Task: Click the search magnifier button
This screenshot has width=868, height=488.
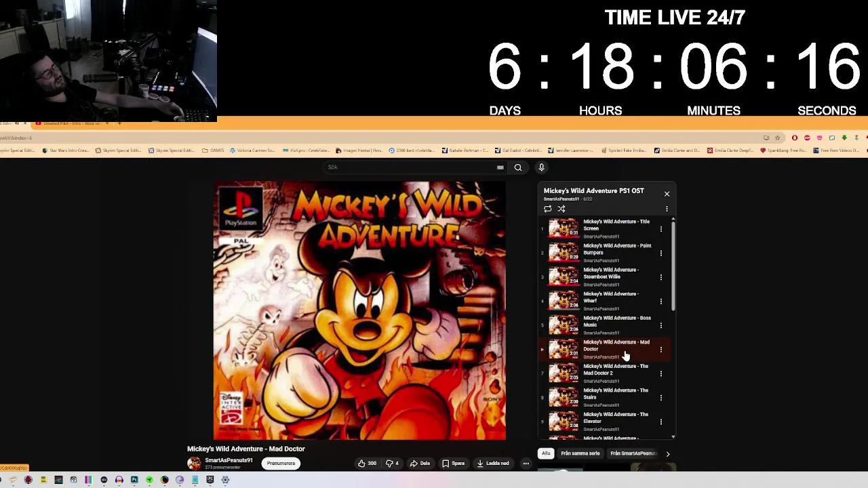Action: (x=518, y=167)
